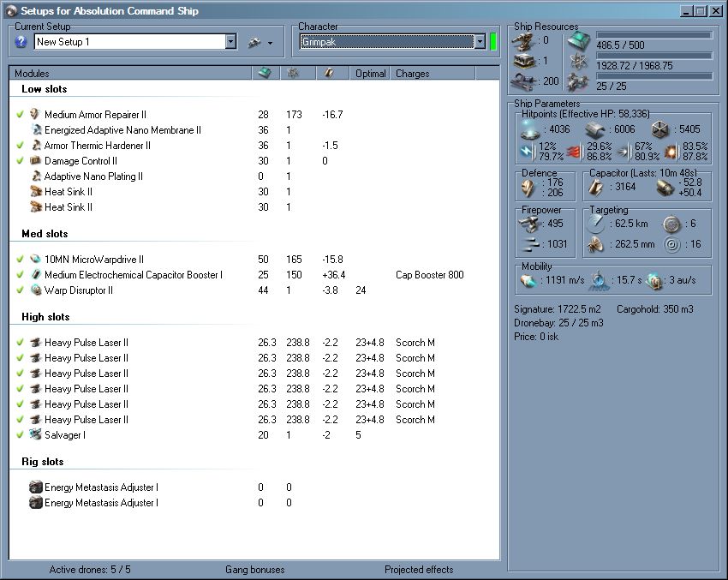Click the New Setup 1 name field
Screen dimensions: 728x580
(x=130, y=42)
